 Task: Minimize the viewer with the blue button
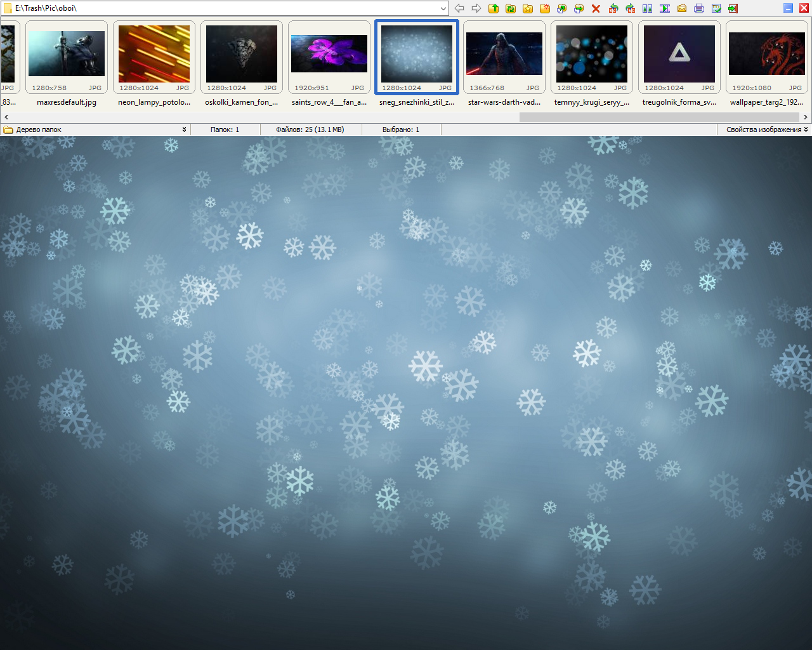tap(788, 8)
